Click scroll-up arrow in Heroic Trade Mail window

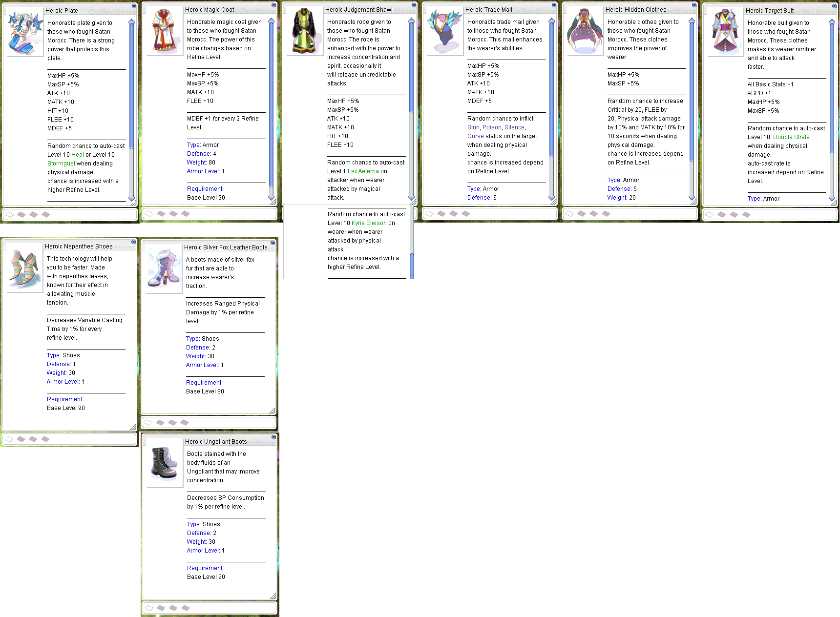(552, 21)
